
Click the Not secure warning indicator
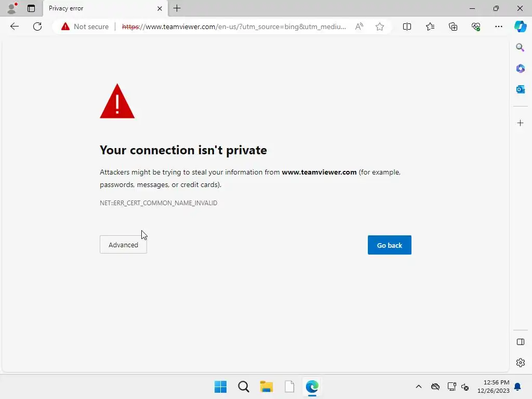[x=85, y=26]
